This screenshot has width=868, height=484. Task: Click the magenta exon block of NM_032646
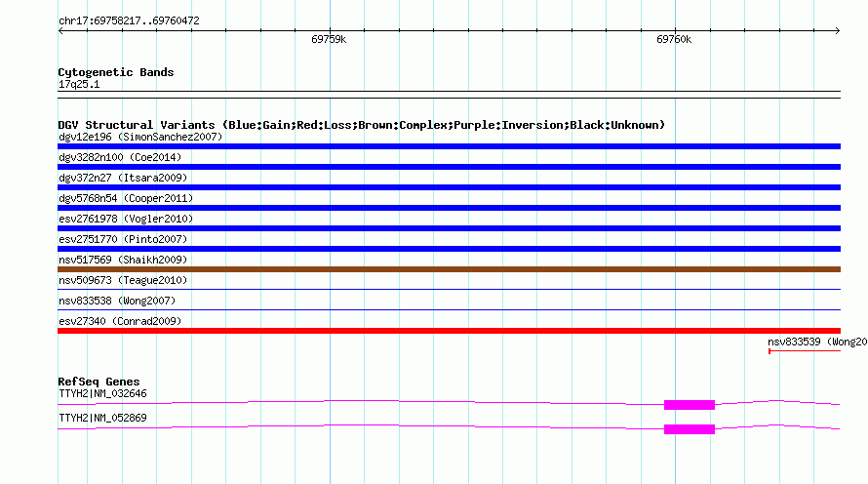(690, 405)
